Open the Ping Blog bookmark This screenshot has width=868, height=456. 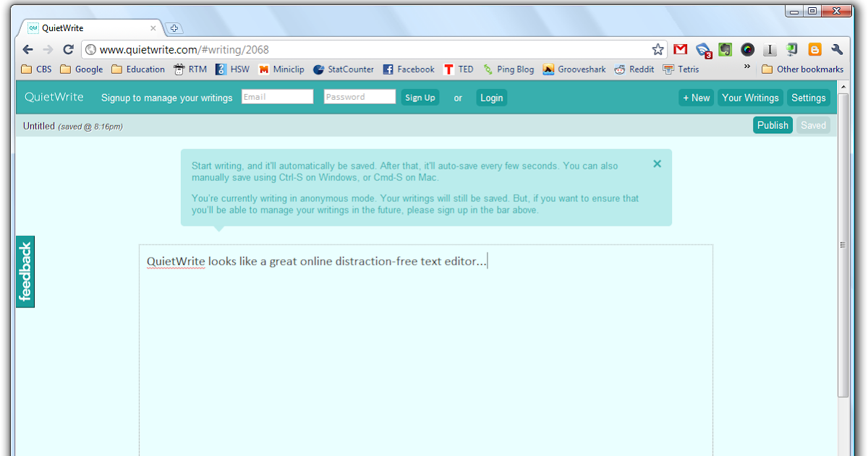coord(508,69)
